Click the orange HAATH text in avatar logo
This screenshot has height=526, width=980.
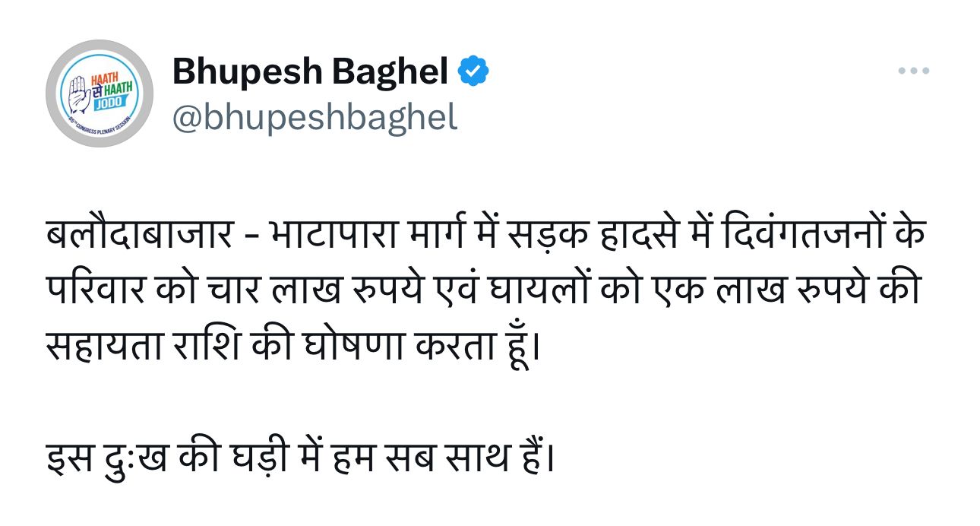click(x=105, y=78)
